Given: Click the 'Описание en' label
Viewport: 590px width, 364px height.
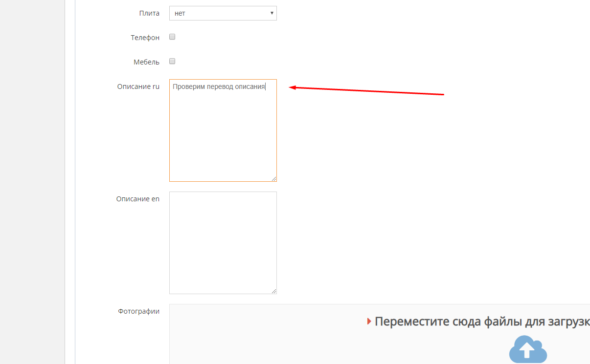Looking at the screenshot, I should coord(137,199).
